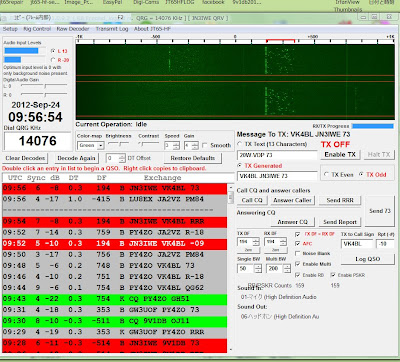Click the Log QSO button

(368, 259)
